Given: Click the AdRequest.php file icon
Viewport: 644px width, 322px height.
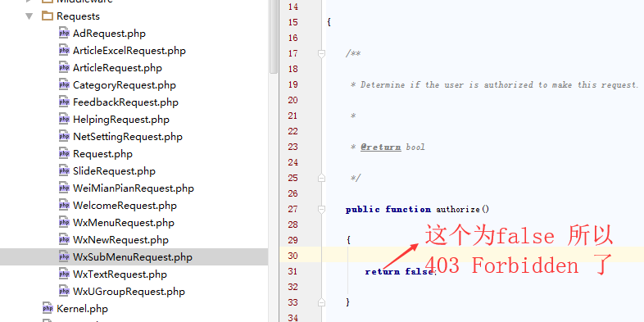Looking at the screenshot, I should coord(64,34).
